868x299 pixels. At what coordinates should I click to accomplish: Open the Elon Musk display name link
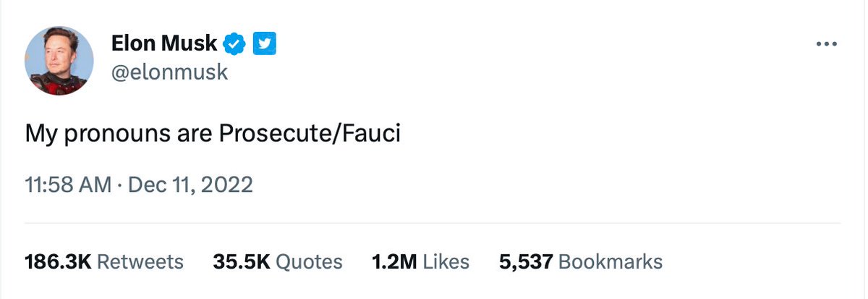coord(164,43)
